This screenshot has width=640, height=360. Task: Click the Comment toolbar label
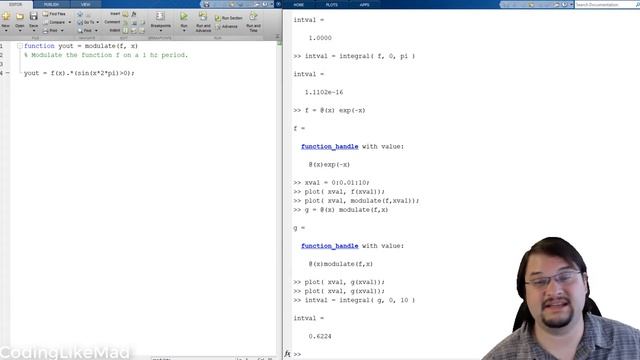(112, 22)
